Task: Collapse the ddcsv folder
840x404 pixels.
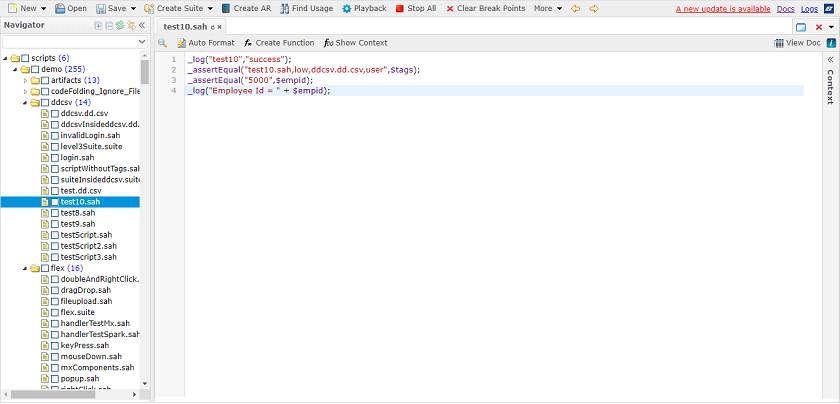Action: point(26,102)
